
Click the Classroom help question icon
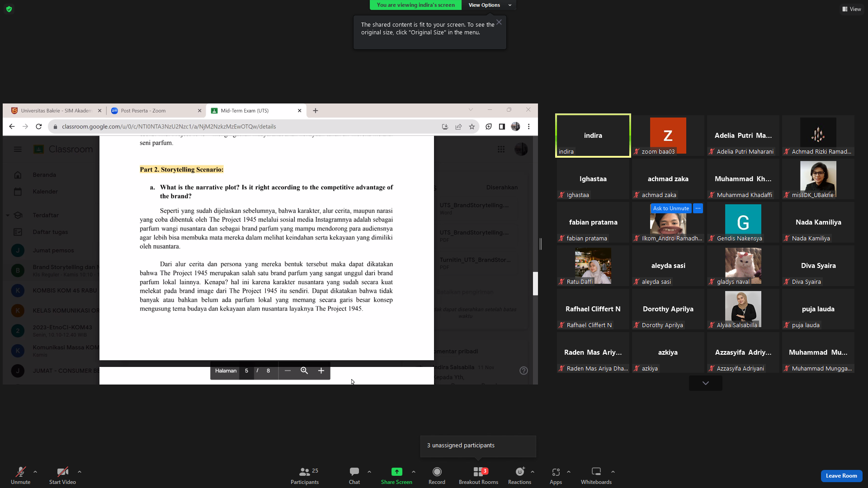coord(524,371)
